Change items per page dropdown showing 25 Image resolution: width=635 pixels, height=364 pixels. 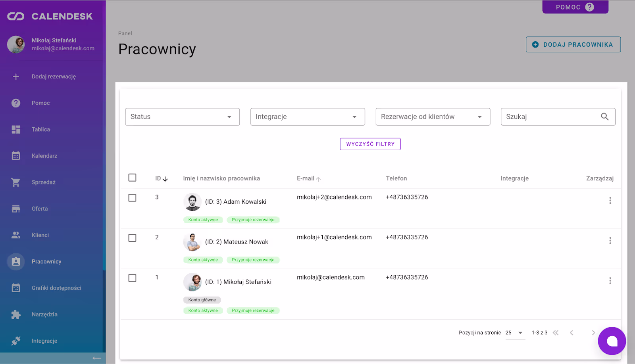point(515,333)
